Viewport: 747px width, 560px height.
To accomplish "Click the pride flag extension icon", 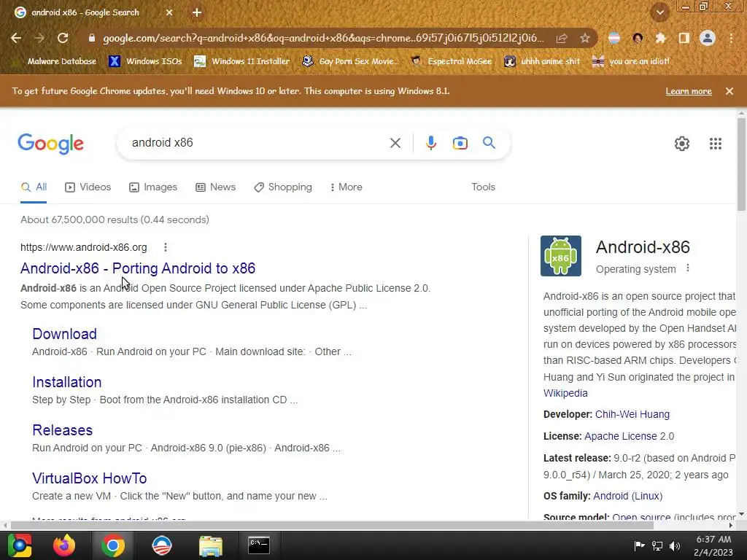I will click(614, 38).
